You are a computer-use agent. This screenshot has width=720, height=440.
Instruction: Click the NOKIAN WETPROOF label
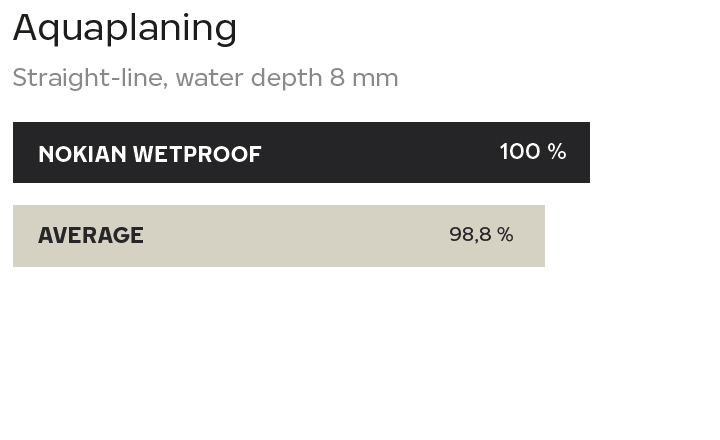coord(150,154)
